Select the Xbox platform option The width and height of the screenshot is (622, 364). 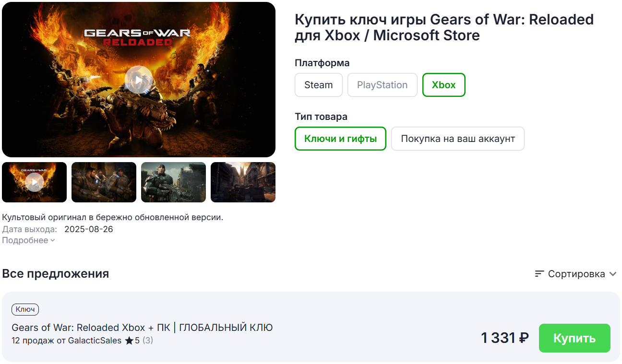444,85
